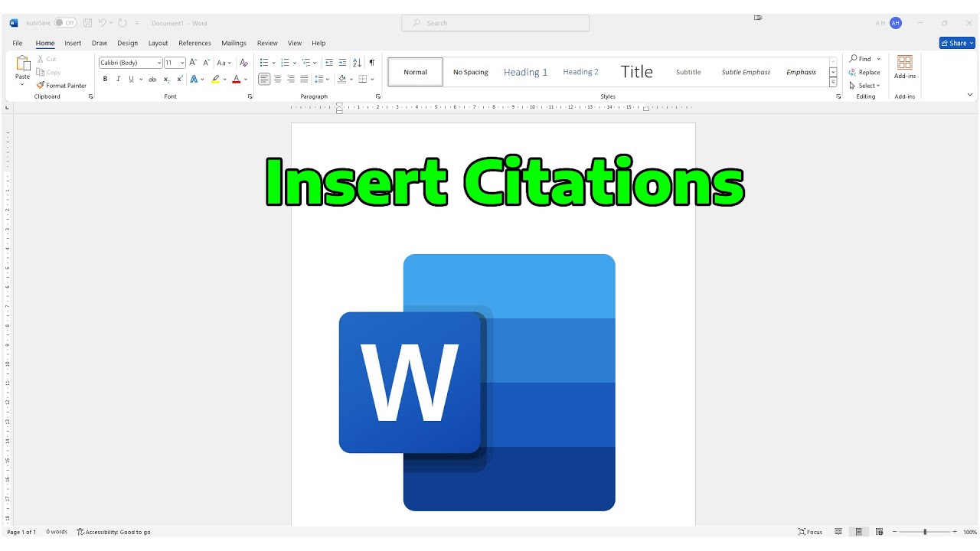Collapse the ribbon with chevron

(970, 95)
